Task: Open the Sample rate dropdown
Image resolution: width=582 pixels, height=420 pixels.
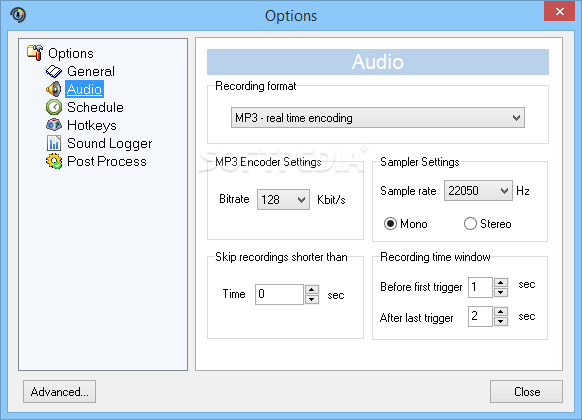Action: (x=478, y=191)
